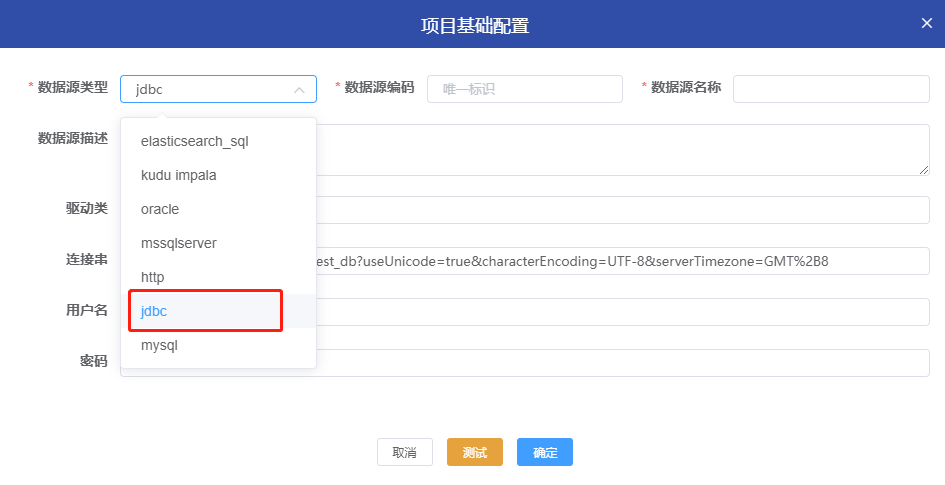Close the 项目基础配置 dialog

[x=926, y=24]
